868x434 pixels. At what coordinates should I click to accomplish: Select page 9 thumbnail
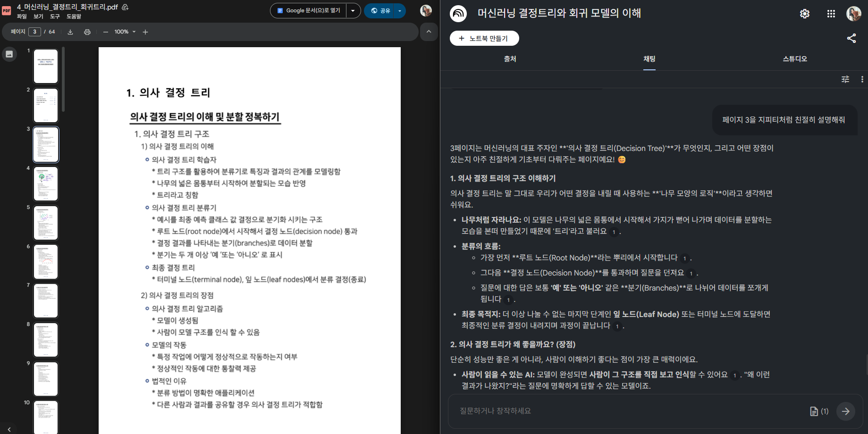click(x=46, y=379)
